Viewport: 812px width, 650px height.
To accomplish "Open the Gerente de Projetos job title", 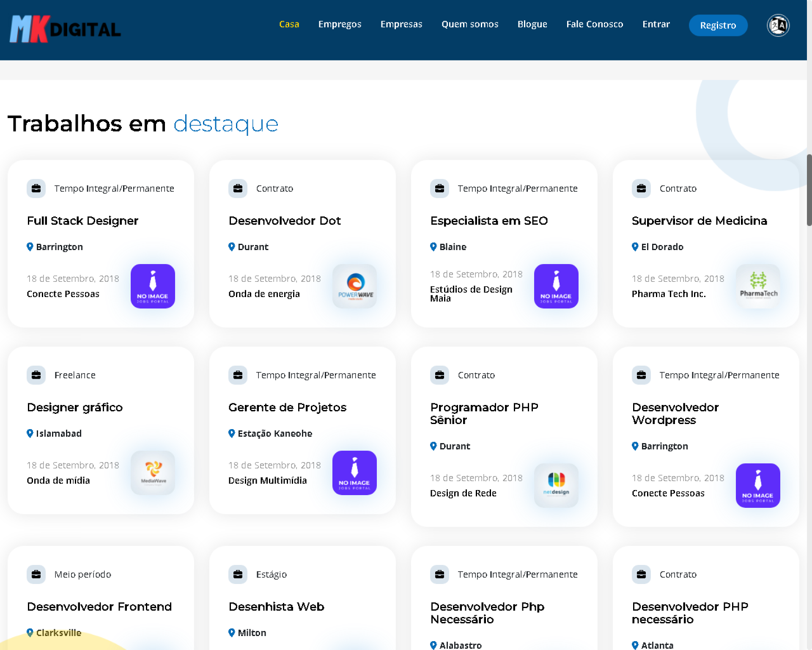I will point(287,407).
